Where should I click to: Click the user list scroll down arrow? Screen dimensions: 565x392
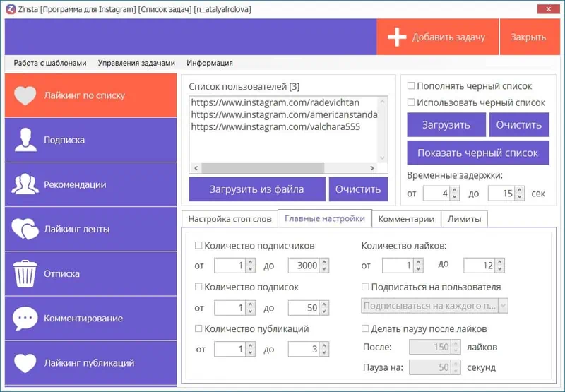coord(382,158)
